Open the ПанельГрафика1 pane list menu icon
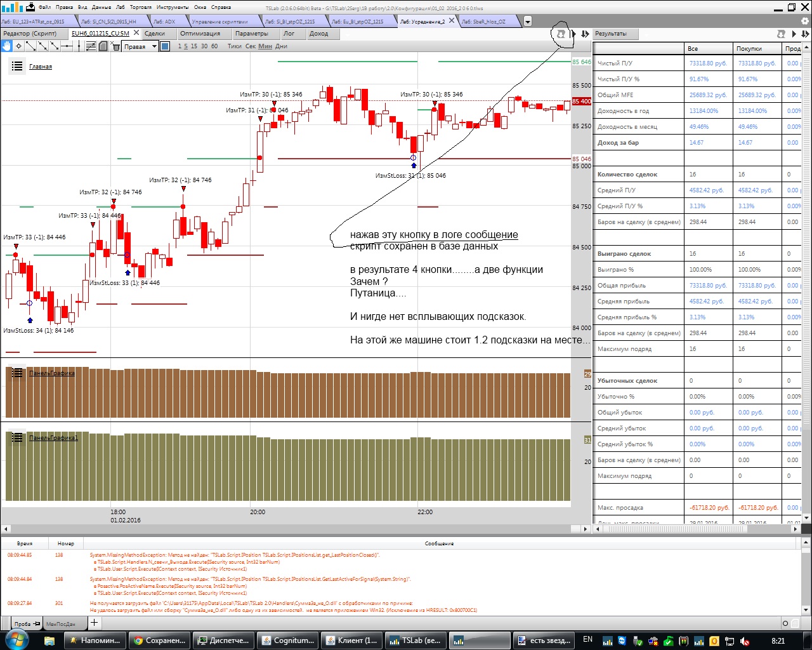The width and height of the screenshot is (812, 650). tap(17, 437)
